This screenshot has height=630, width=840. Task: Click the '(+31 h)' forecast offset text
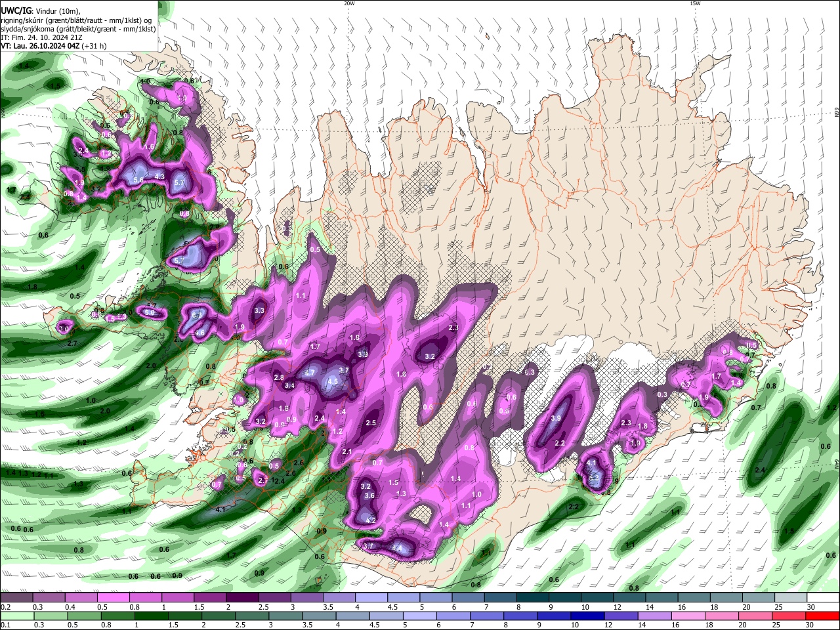tap(94, 46)
